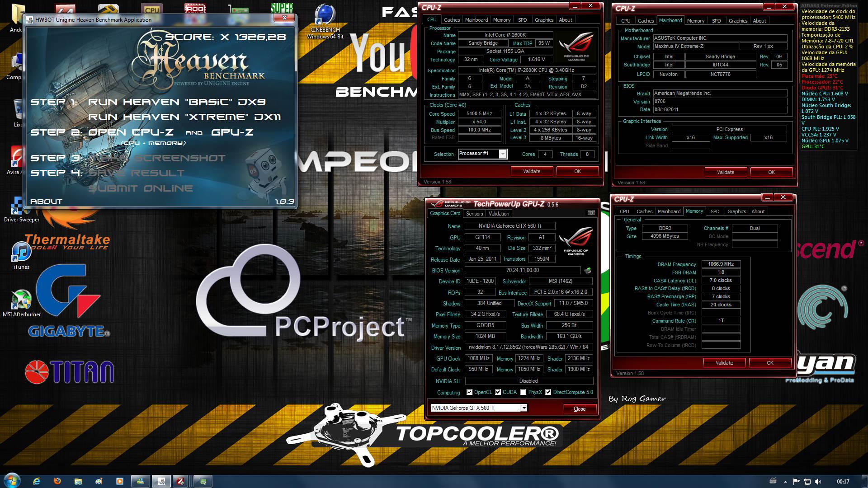The image size is (868, 488).
Task: Toggle the OpenCL checkbox in GPU-Z
Action: point(470,392)
